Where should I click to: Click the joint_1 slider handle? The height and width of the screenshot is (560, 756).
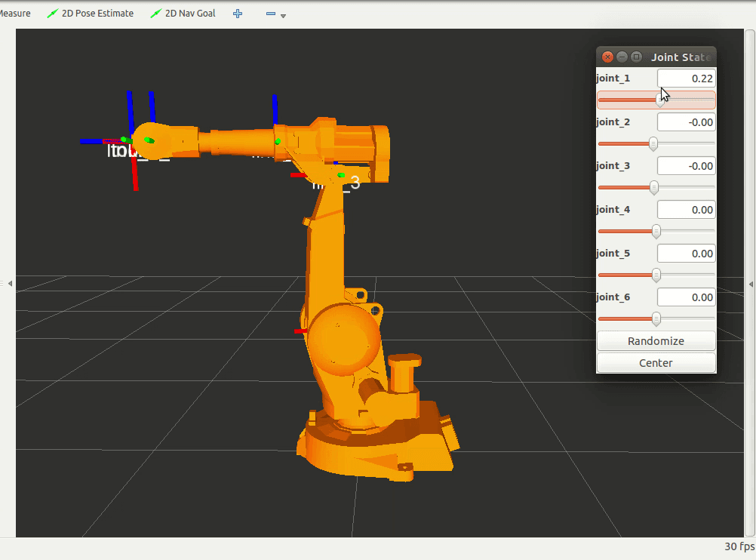point(661,100)
